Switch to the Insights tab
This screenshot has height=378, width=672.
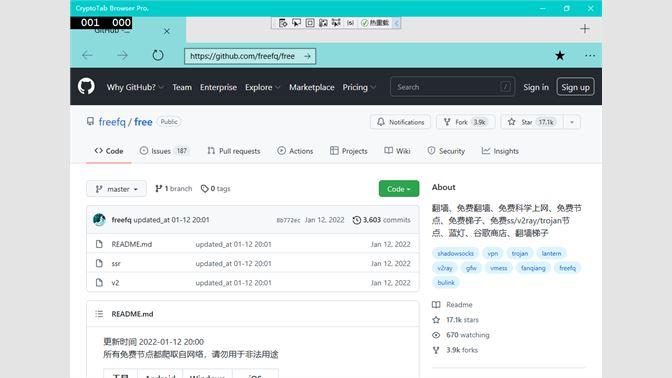click(x=500, y=151)
